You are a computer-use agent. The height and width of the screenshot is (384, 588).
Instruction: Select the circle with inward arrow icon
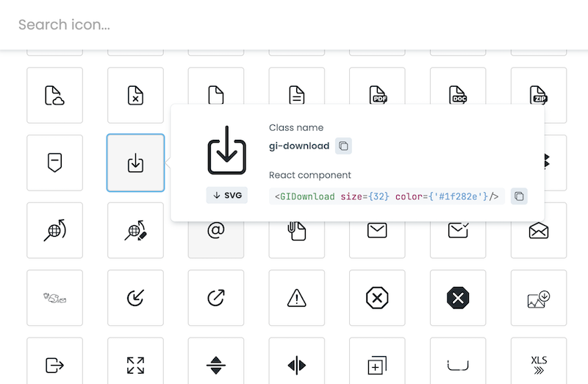tap(135, 298)
